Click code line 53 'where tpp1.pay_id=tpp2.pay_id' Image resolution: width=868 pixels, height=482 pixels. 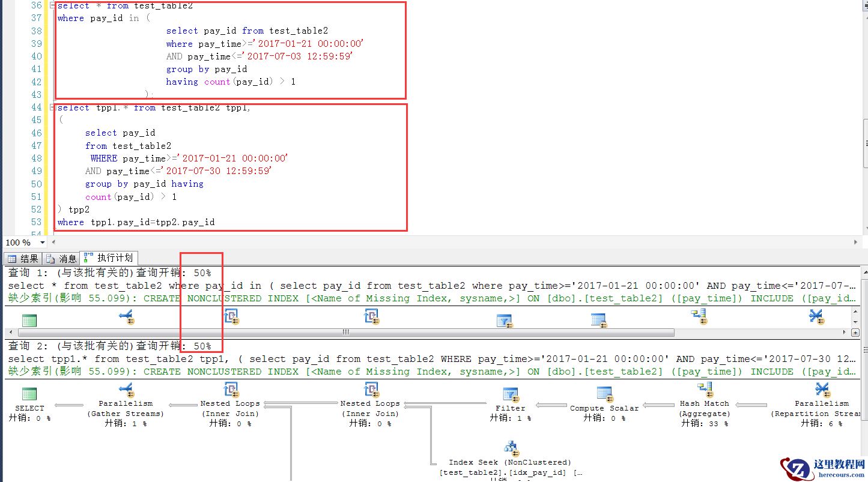click(136, 222)
